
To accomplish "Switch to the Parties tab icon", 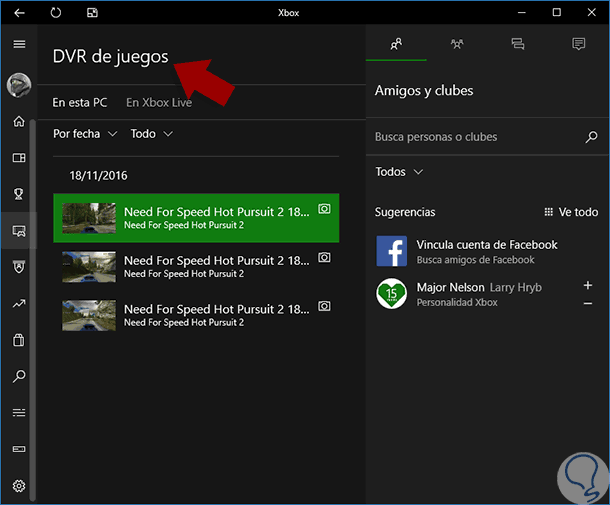I will coord(457,44).
